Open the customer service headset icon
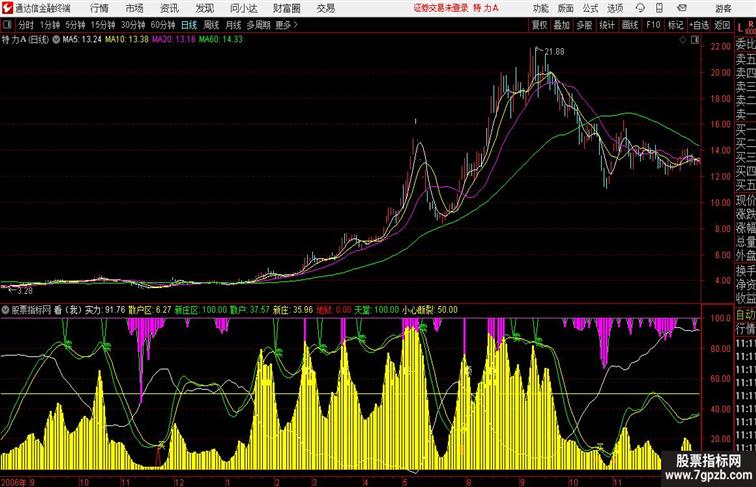 640,8
